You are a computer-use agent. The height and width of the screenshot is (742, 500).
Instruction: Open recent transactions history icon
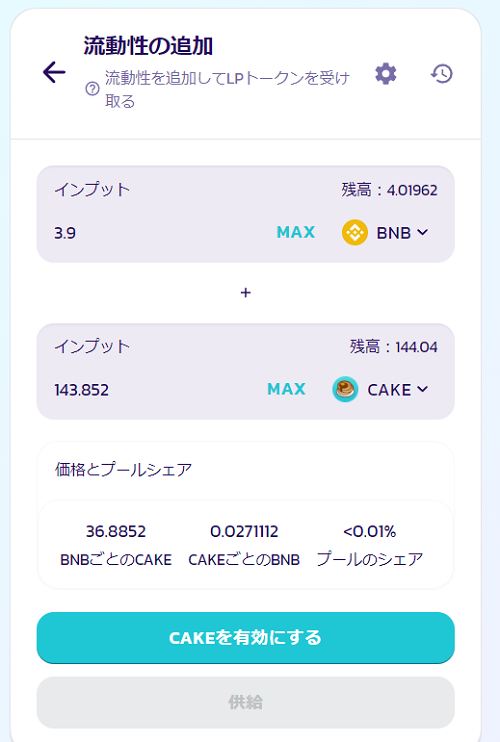(x=441, y=74)
